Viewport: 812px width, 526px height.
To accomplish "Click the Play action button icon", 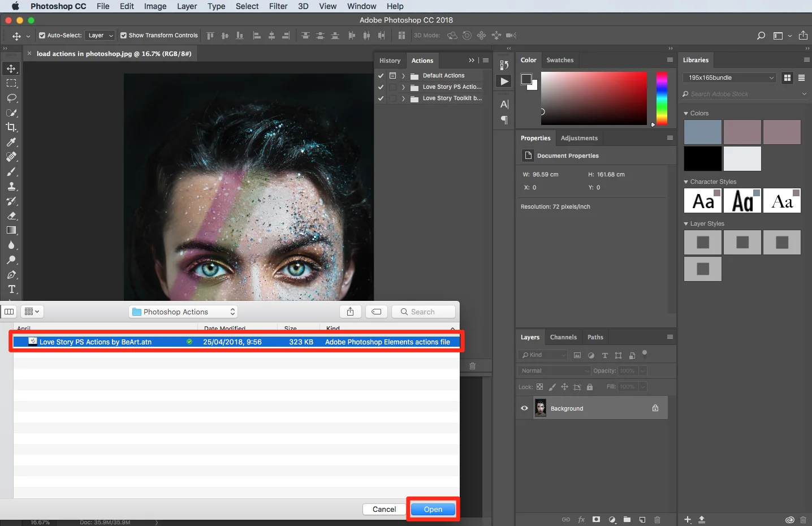I will pos(504,81).
